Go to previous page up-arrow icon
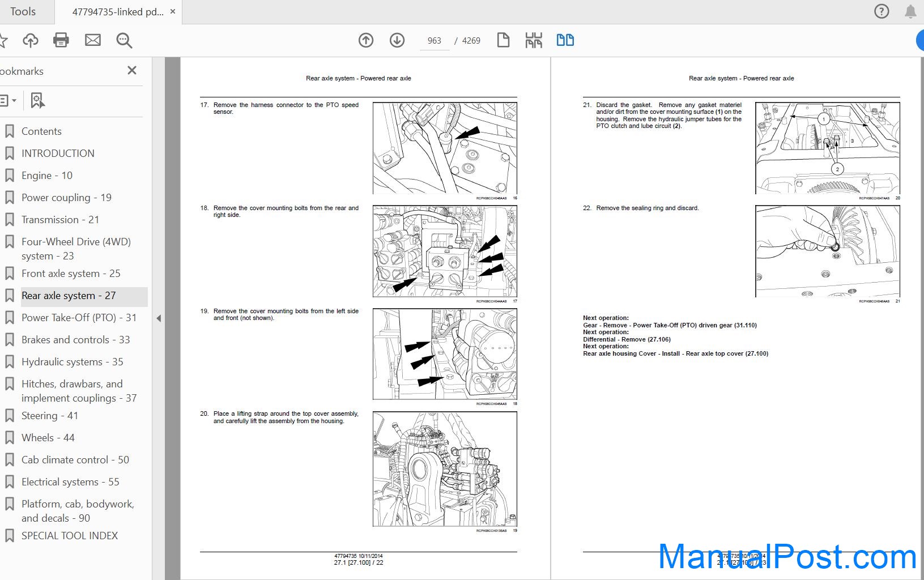 pos(366,40)
